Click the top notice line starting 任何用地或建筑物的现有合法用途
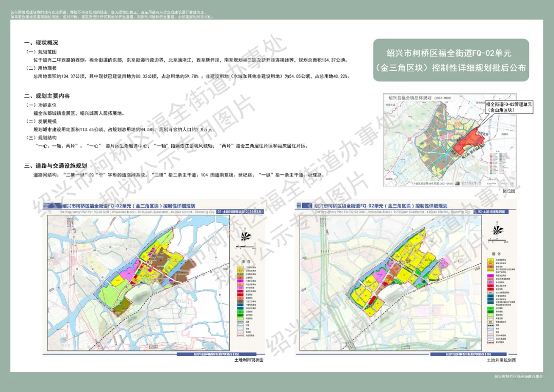Viewport: 554px width, 392px height. coord(108,12)
